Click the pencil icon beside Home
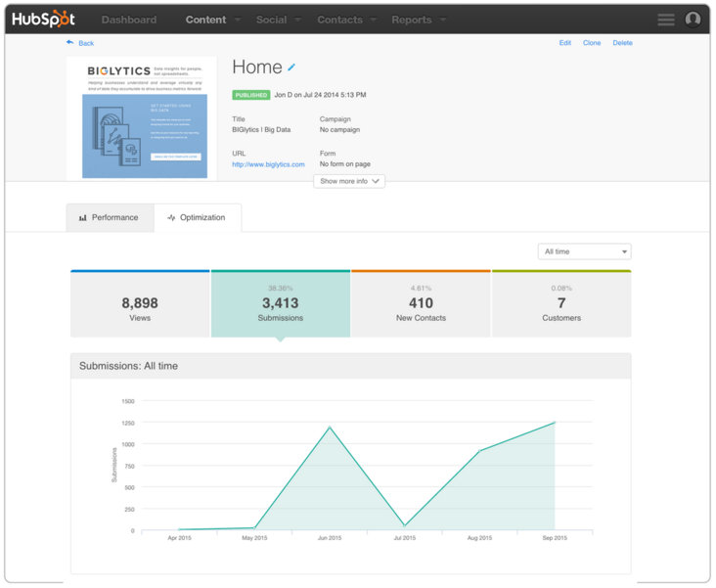 [x=291, y=68]
